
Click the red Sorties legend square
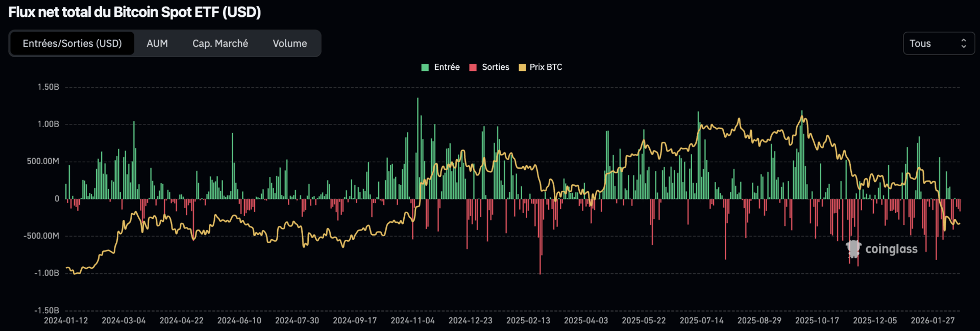(x=473, y=67)
